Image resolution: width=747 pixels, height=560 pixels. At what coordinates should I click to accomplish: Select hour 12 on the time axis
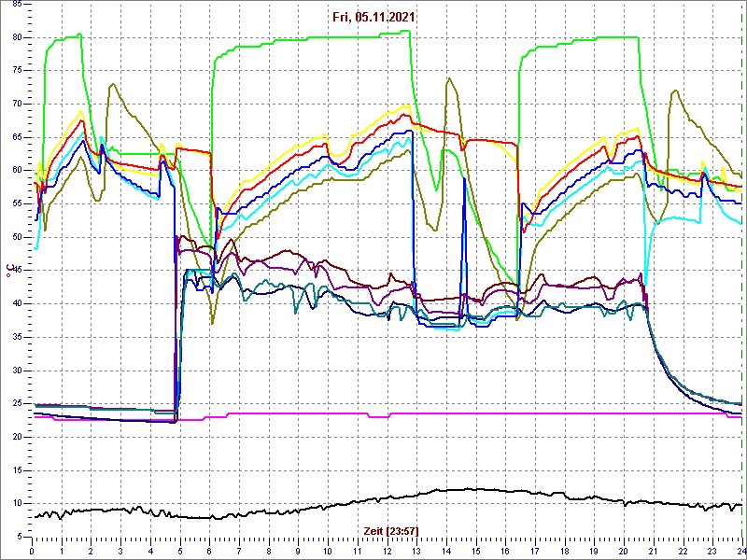387,551
